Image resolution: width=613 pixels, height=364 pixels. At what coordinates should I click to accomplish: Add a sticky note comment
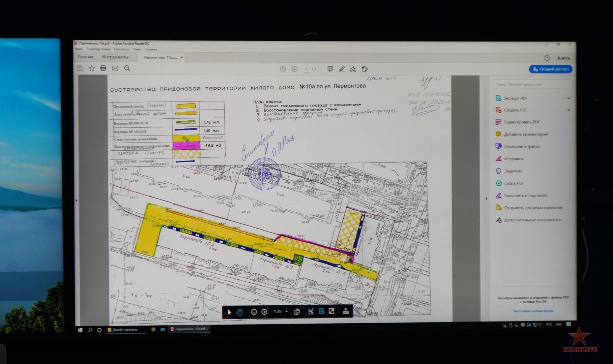tap(330, 69)
